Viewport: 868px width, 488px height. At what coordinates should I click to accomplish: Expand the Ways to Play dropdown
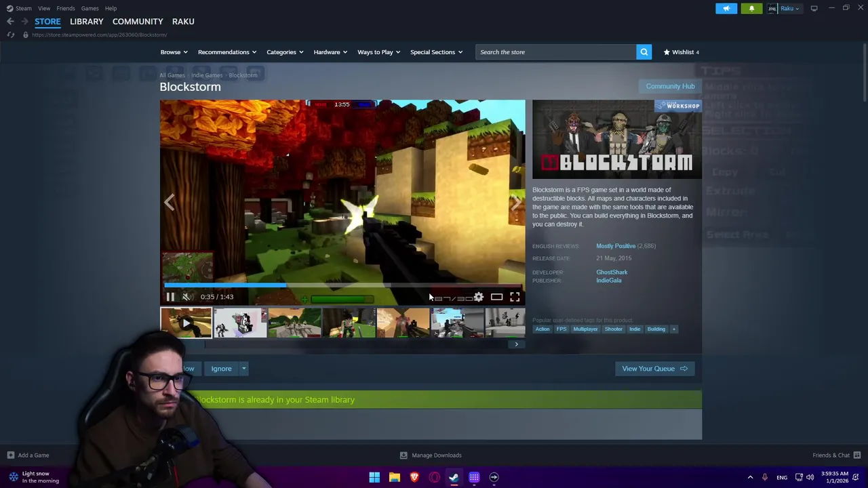coord(378,52)
